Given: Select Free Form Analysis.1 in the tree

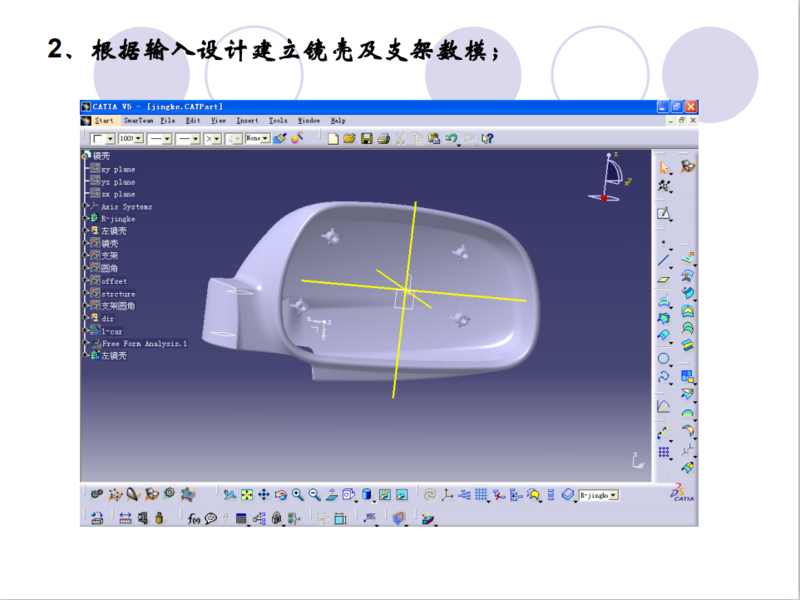Looking at the screenshot, I should (x=144, y=343).
